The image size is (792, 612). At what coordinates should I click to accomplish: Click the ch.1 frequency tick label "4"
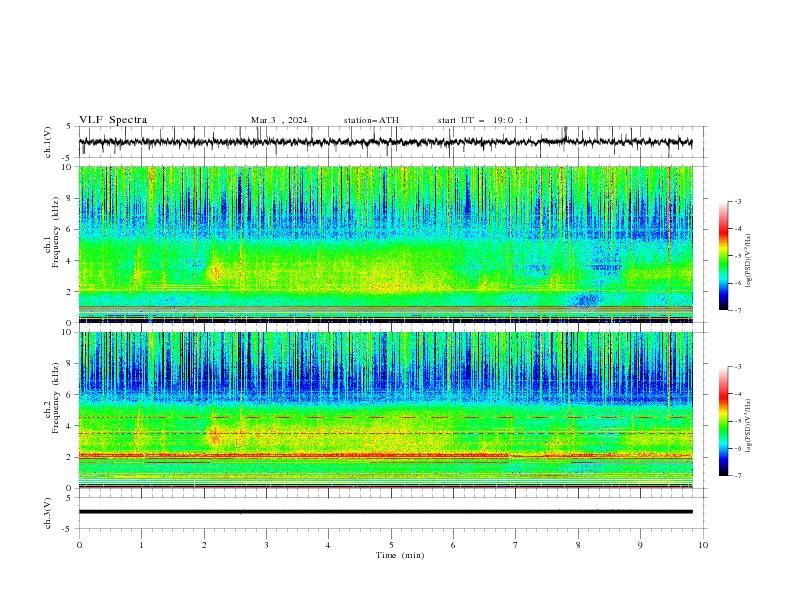click(70, 261)
